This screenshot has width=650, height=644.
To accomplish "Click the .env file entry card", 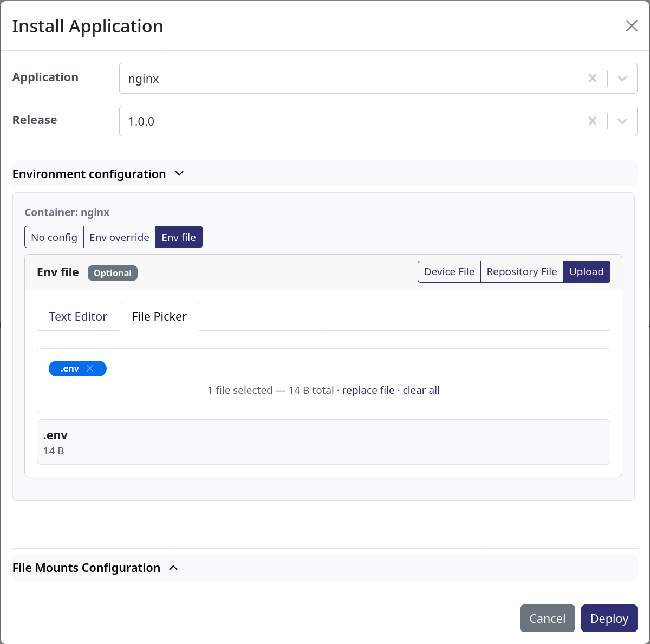I will 323,442.
